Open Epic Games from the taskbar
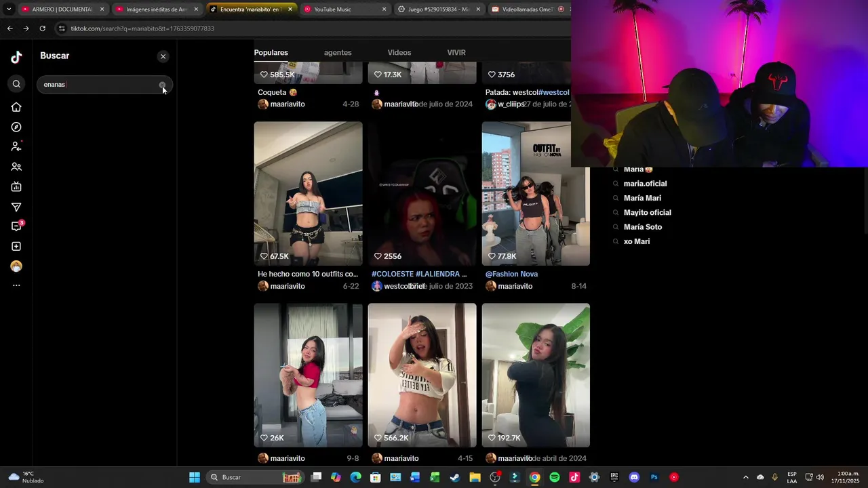Image resolution: width=868 pixels, height=488 pixels. tap(614, 477)
